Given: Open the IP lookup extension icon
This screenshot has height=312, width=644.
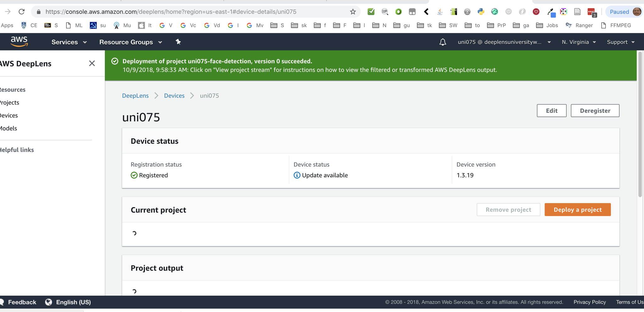Looking at the screenshot, I should click(385, 12).
